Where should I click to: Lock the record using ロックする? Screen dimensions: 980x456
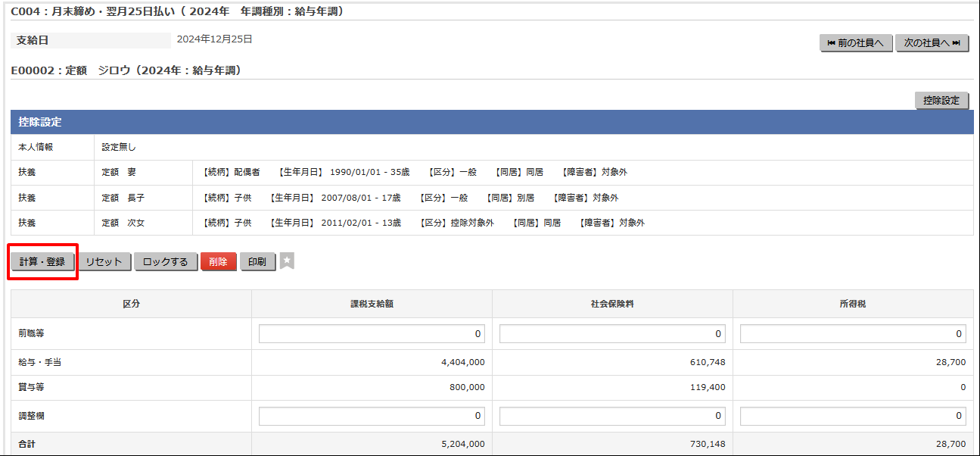pyautogui.click(x=165, y=261)
